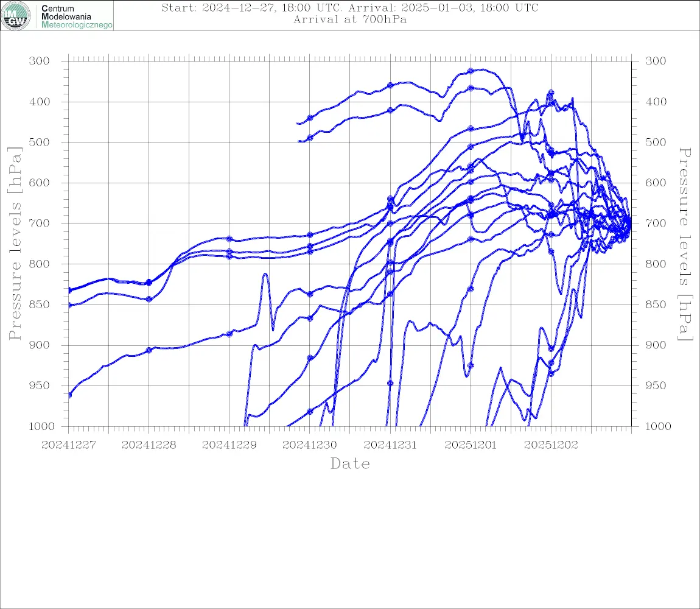The width and height of the screenshot is (700, 609).
Task: Click right axis value 400
Action: [656, 102]
